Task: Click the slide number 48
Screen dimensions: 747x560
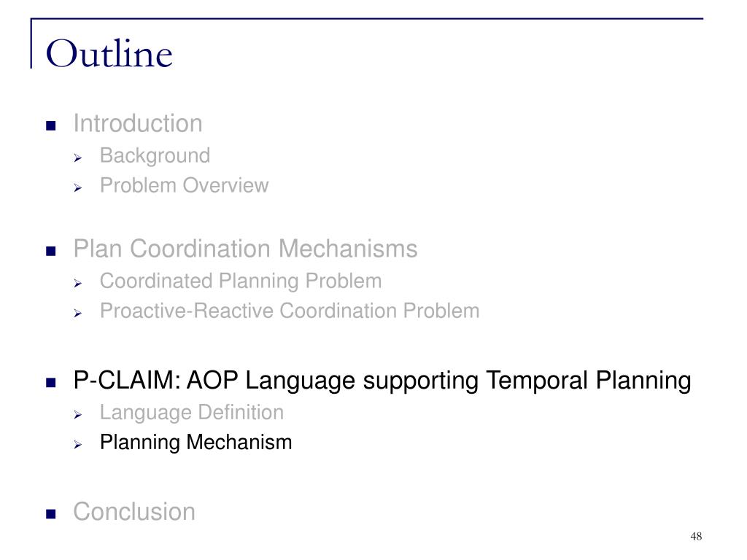Action: [696, 537]
